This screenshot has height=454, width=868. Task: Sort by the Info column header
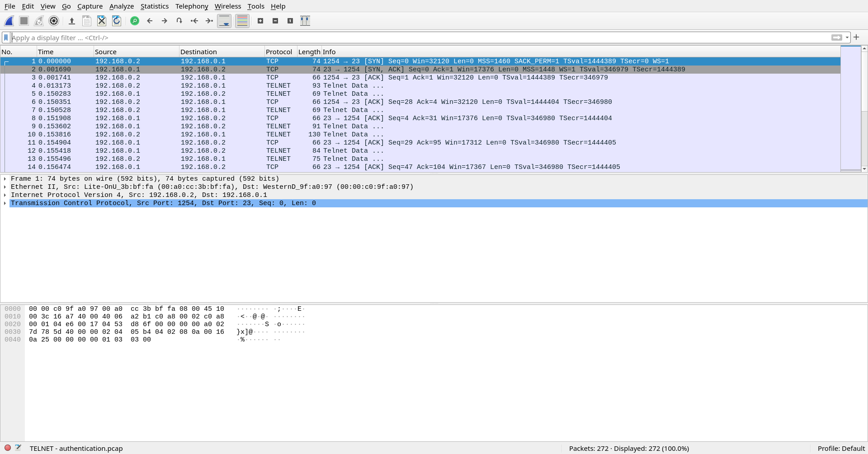point(581,51)
